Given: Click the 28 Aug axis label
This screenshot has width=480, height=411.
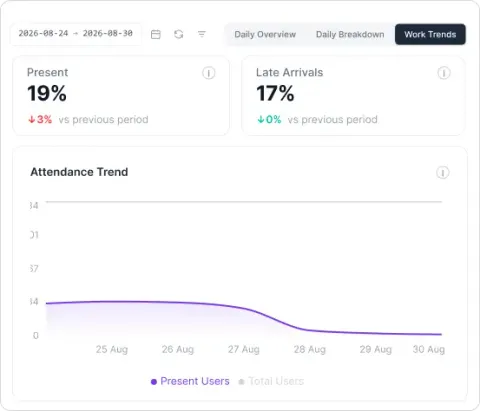Looking at the screenshot, I should 310,349.
